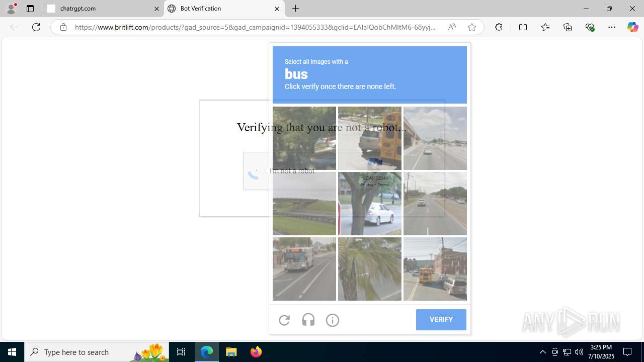Select the tile with elevated highway and cars
Viewport: 644px width, 362px height.
435,138
